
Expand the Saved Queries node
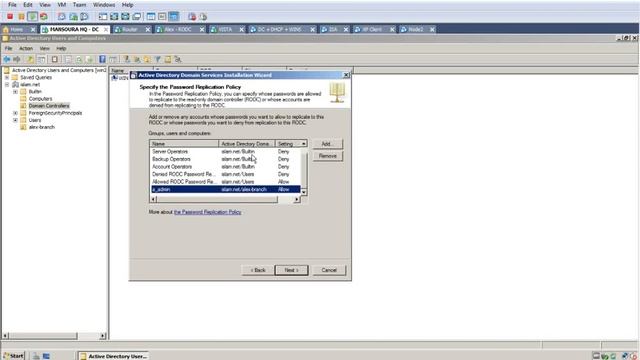pos(7,77)
